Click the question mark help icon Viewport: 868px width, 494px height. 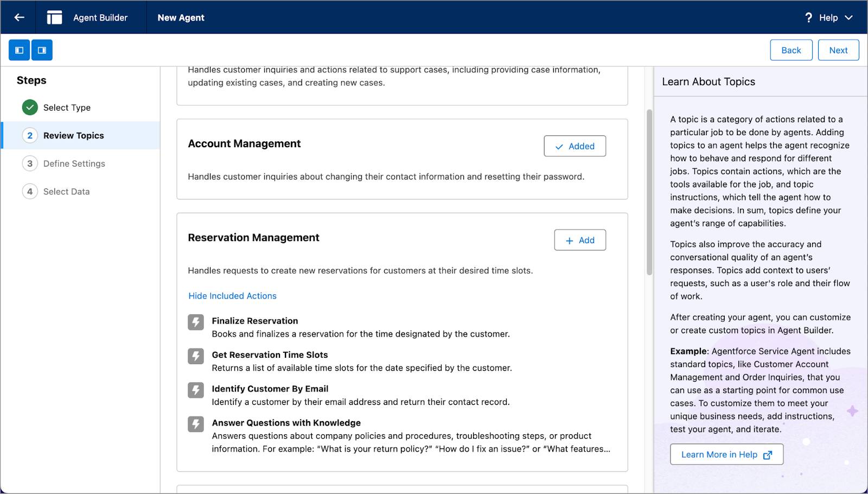(808, 17)
